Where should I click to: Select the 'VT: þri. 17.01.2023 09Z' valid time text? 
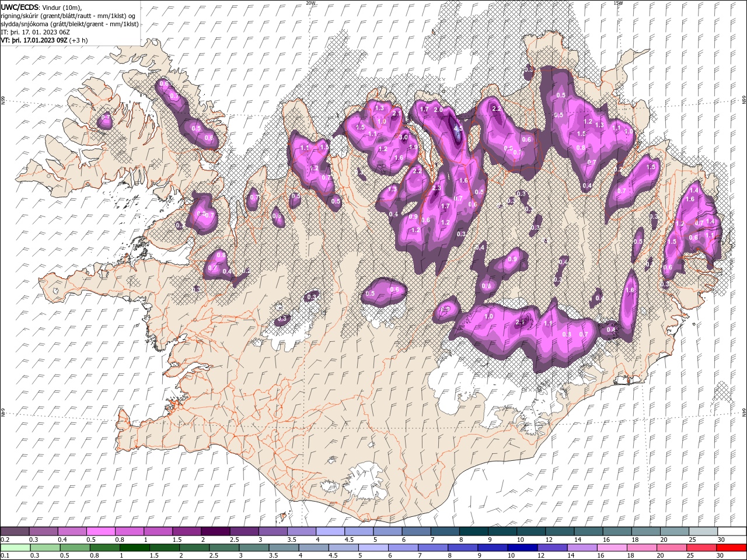click(34, 40)
